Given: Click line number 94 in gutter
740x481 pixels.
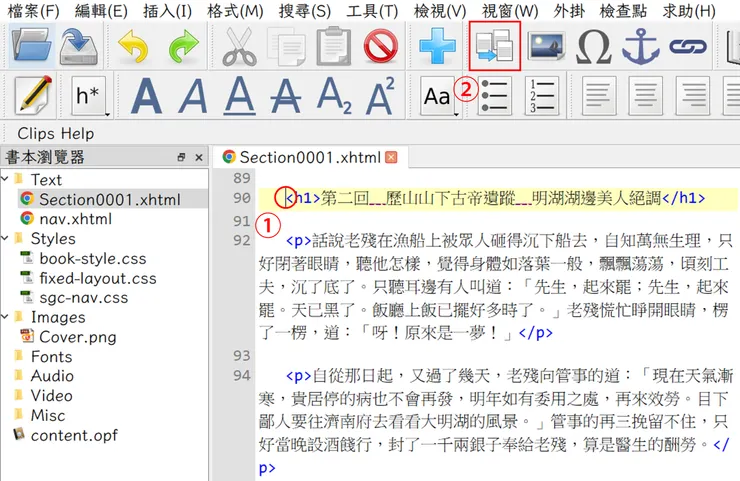Looking at the screenshot, I should [x=242, y=376].
